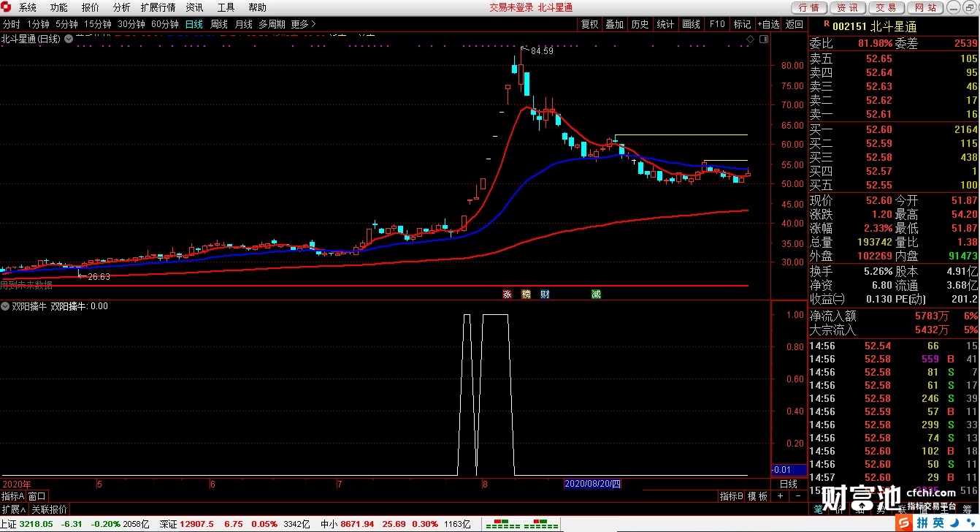Screen dimensions: 980x532
Task: Click the 叠加 overlay button
Action: [x=615, y=24]
